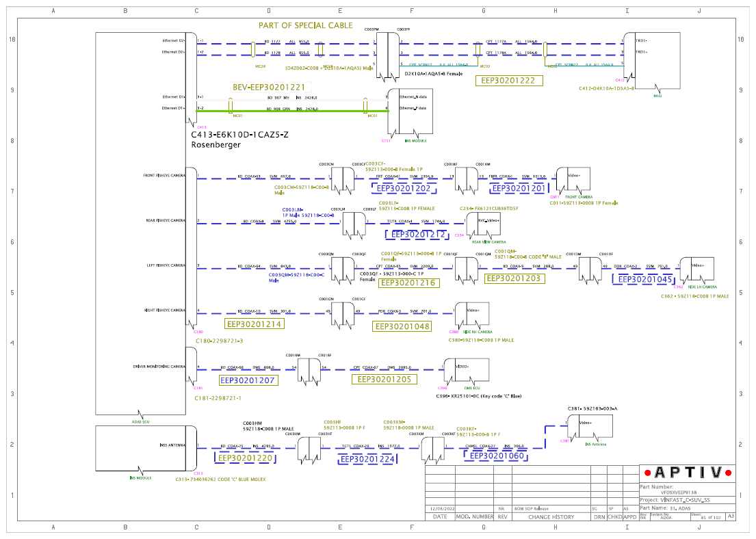Click the 'D2K10A-1AQA5-B Female' label
Screen dimensions: 756x539
pos(434,74)
